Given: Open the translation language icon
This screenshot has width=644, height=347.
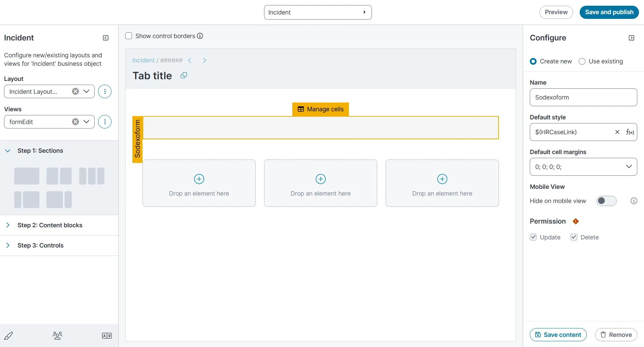Looking at the screenshot, I should (x=107, y=336).
